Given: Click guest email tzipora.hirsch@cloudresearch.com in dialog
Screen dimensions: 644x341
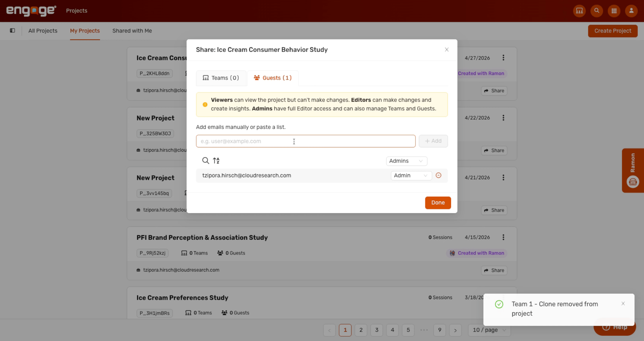Looking at the screenshot, I should pyautogui.click(x=247, y=176).
